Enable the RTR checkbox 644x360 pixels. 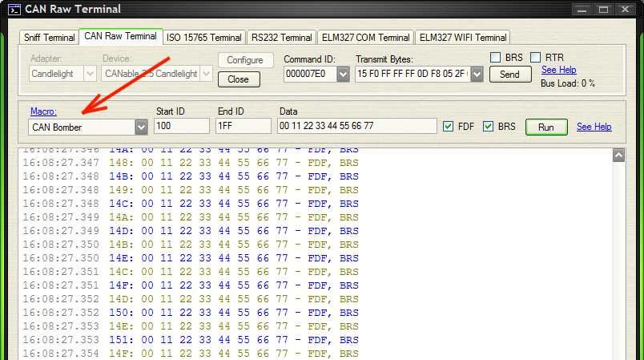pyautogui.click(x=535, y=57)
